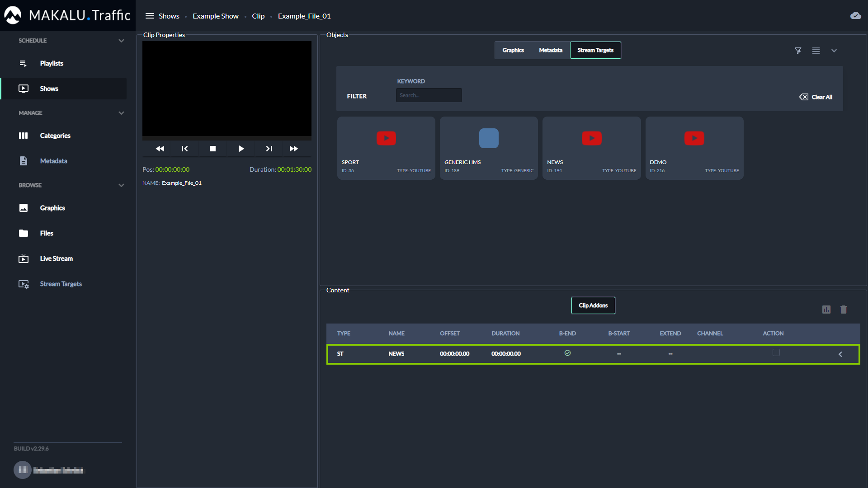Expand Objects panel options chevron
This screenshot has height=488, width=868.
tap(834, 51)
